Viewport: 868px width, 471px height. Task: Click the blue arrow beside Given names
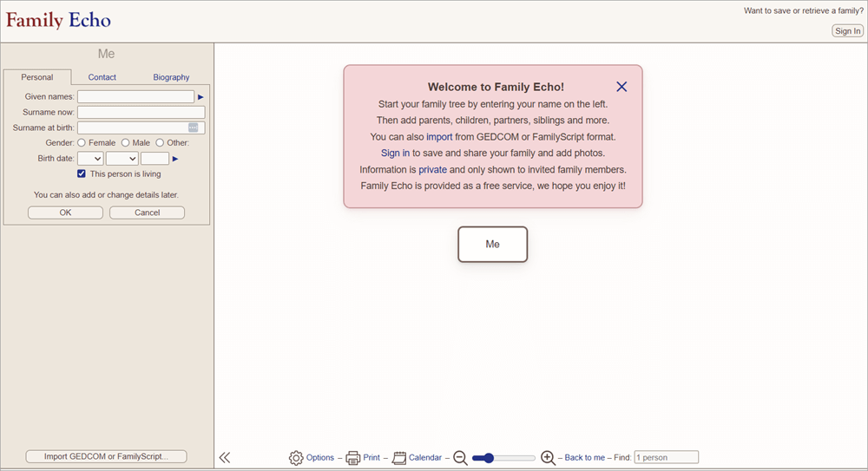click(x=201, y=97)
